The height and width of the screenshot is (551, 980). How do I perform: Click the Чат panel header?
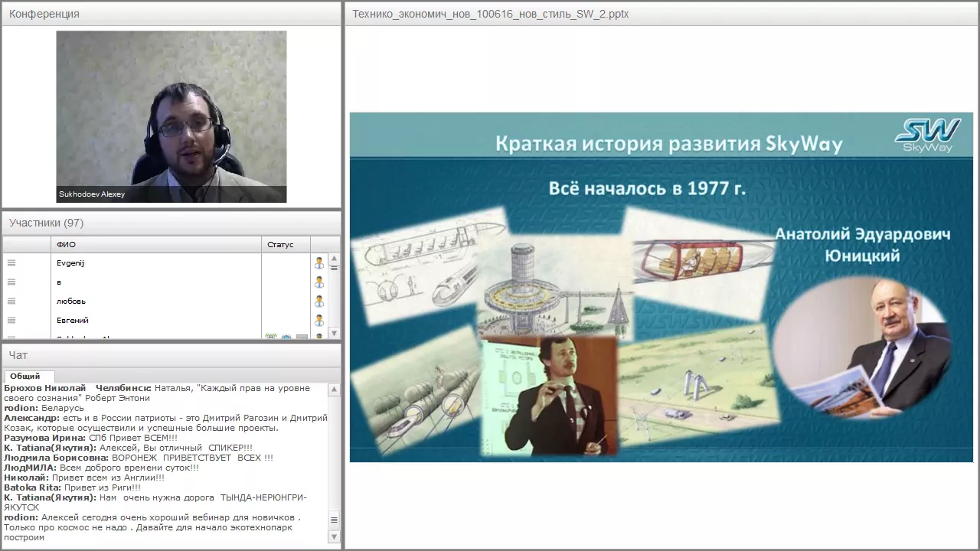[171, 355]
